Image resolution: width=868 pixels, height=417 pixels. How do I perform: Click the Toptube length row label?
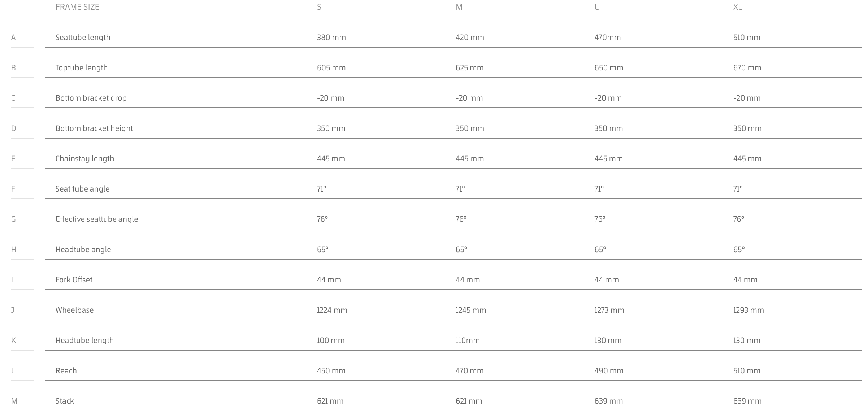(x=81, y=68)
